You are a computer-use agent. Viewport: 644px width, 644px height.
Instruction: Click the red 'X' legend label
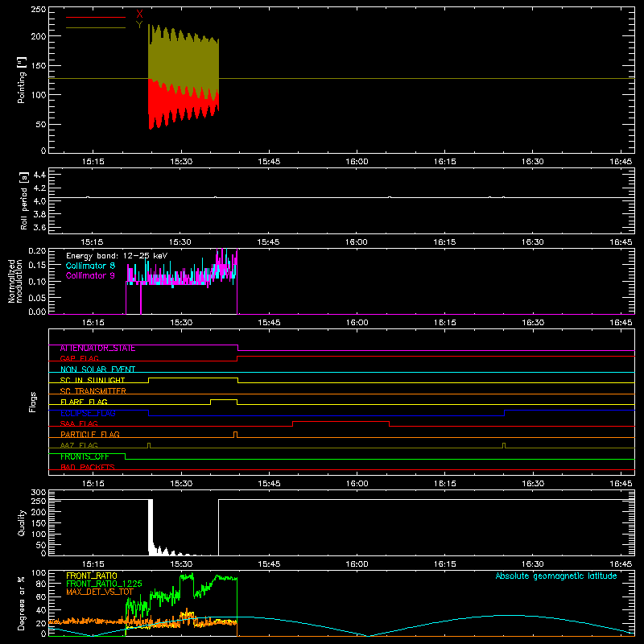pyautogui.click(x=139, y=14)
